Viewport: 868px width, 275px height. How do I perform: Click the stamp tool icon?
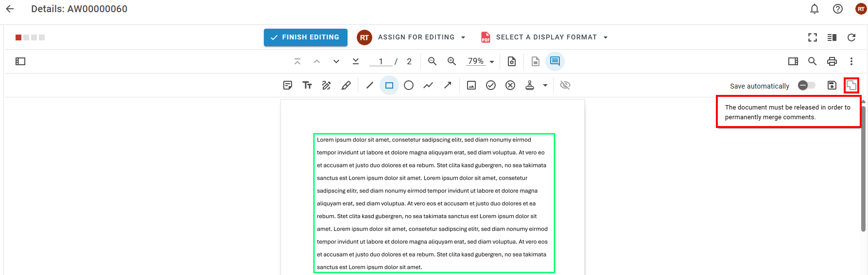point(530,86)
